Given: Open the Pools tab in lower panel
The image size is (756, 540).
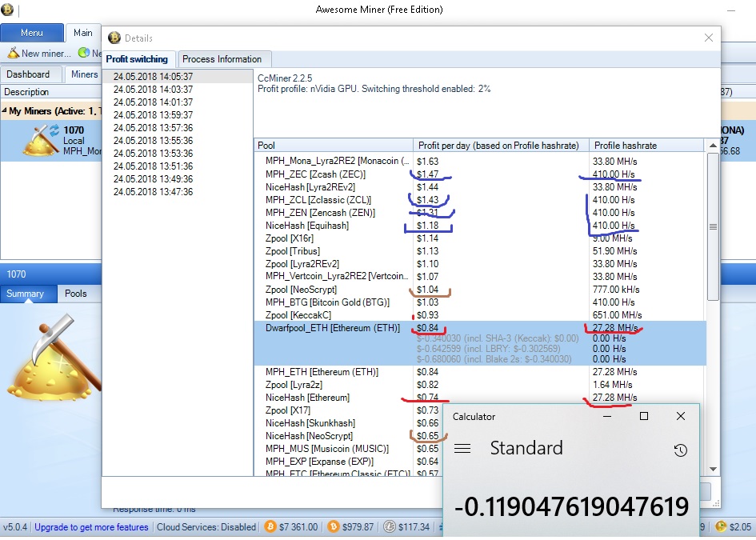Looking at the screenshot, I should [x=76, y=294].
